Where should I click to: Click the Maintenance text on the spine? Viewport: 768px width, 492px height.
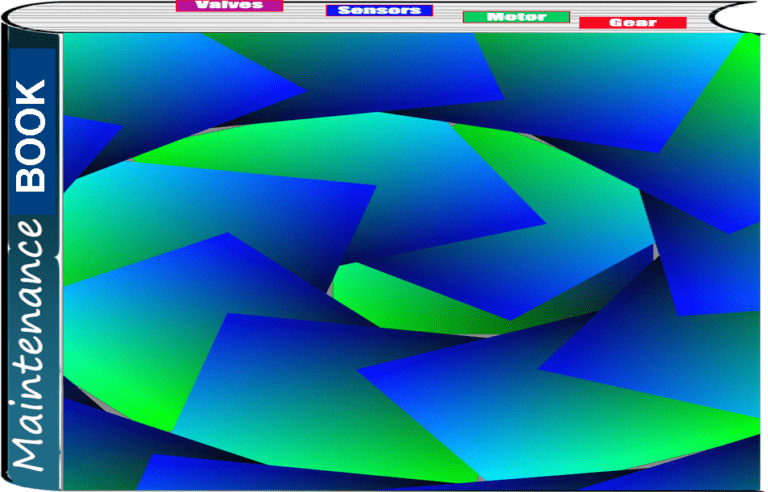tap(31, 345)
